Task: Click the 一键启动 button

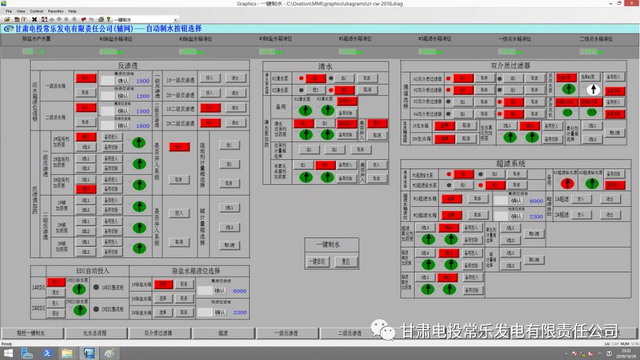Action: coord(318,261)
